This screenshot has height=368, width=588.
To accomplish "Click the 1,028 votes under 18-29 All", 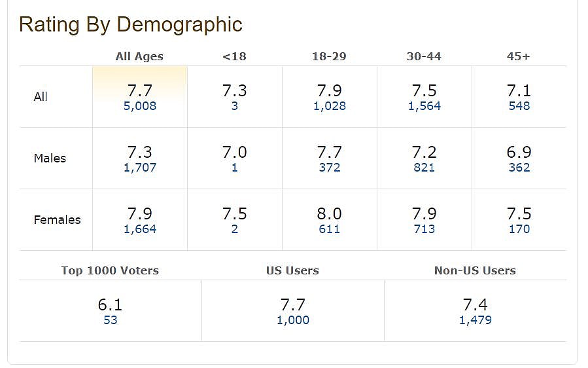I will [330, 106].
